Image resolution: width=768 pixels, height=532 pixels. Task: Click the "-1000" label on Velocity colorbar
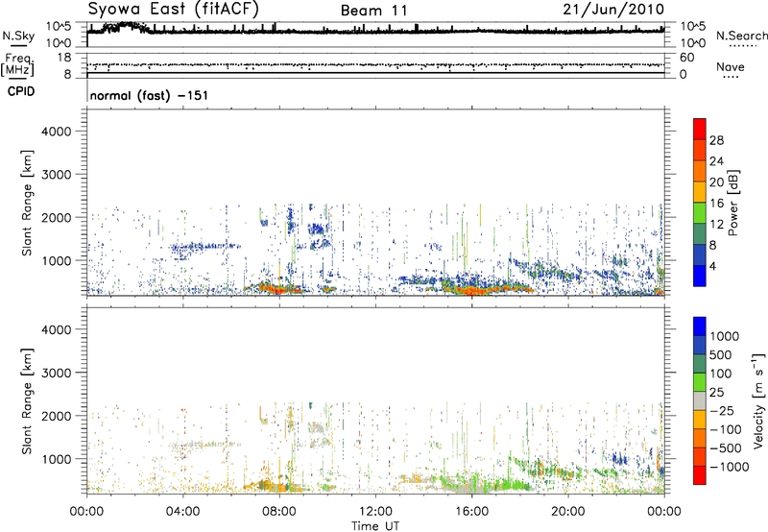pos(729,467)
